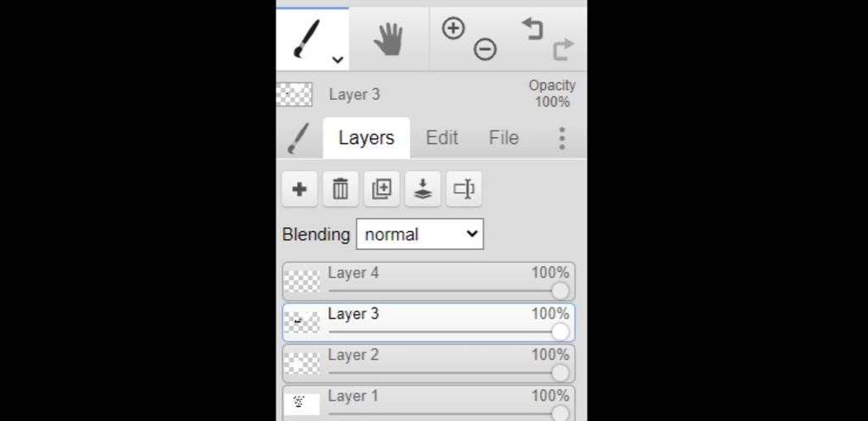Screen dimensions: 868x421
Task: Add a new layer
Action: point(299,189)
